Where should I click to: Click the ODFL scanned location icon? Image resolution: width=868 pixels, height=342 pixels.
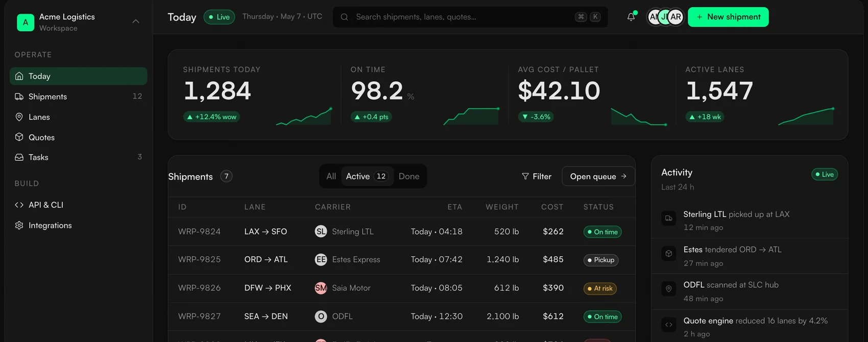click(x=668, y=289)
